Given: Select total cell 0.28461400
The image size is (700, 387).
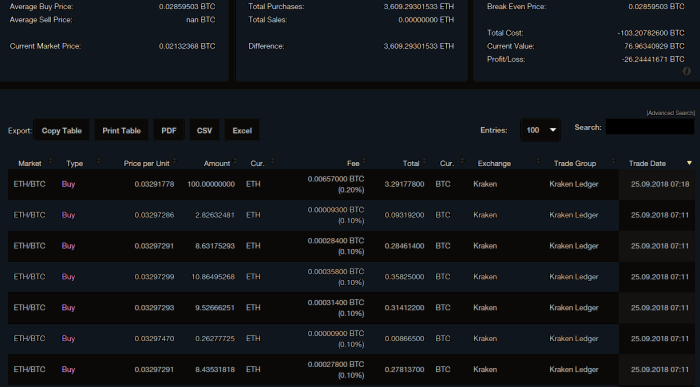Looking at the screenshot, I should click(x=404, y=246).
